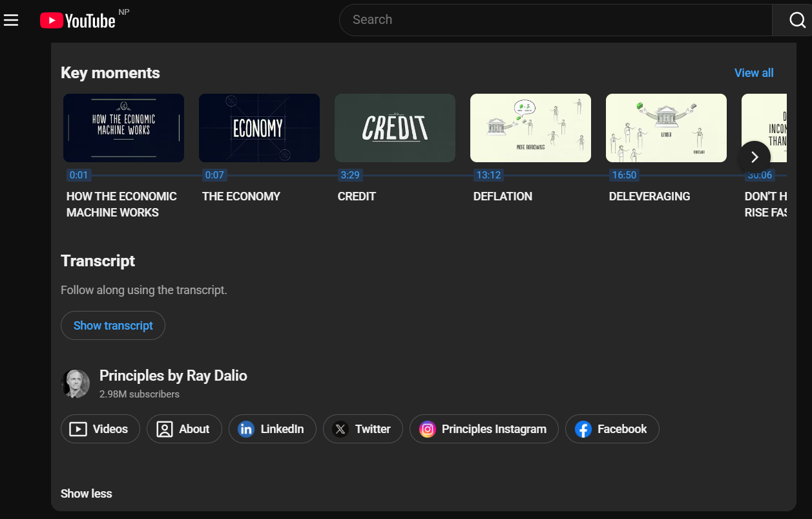Click Ray Dalio channel avatar
The image size is (812, 519).
(x=75, y=383)
